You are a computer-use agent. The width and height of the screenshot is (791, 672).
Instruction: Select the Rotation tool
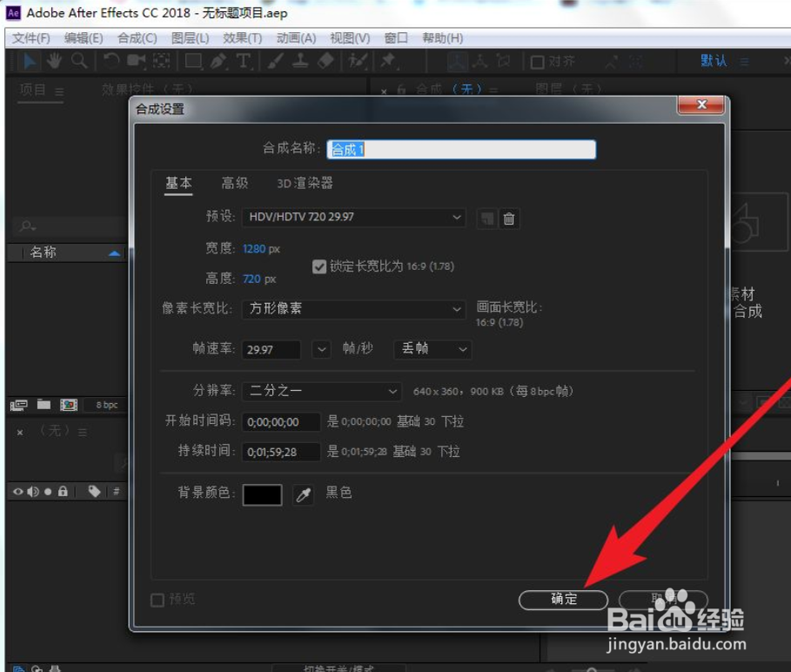click(x=111, y=61)
